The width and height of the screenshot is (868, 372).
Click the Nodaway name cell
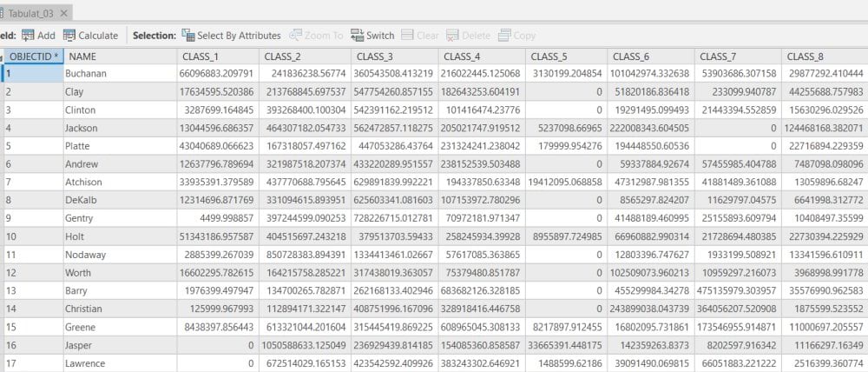122,255
